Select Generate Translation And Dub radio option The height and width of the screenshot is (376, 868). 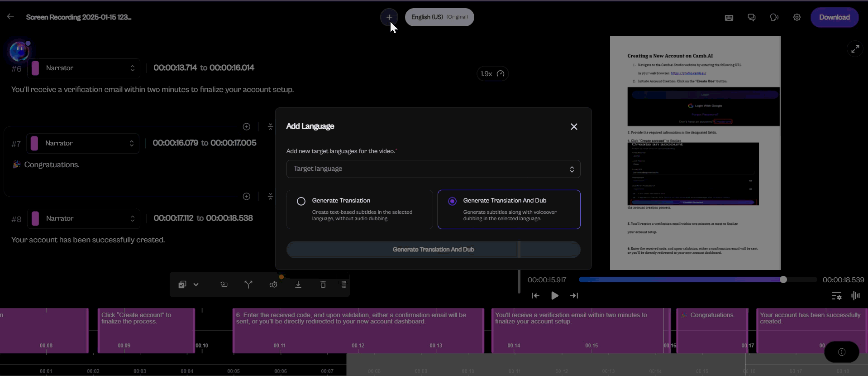(452, 201)
